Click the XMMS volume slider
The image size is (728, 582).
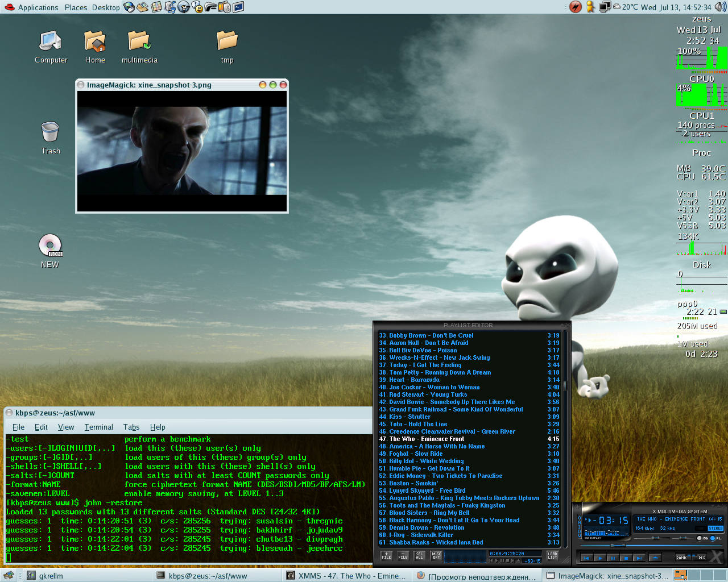(652, 538)
